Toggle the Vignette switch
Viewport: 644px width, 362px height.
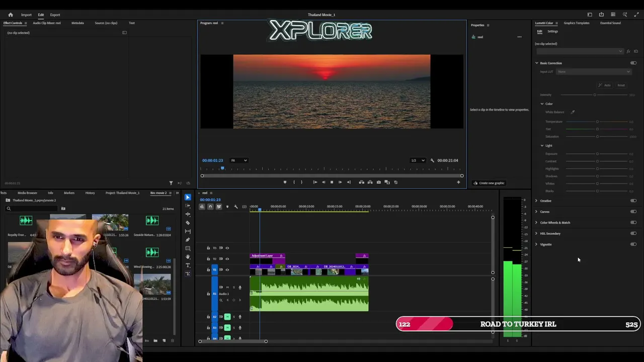(x=633, y=244)
